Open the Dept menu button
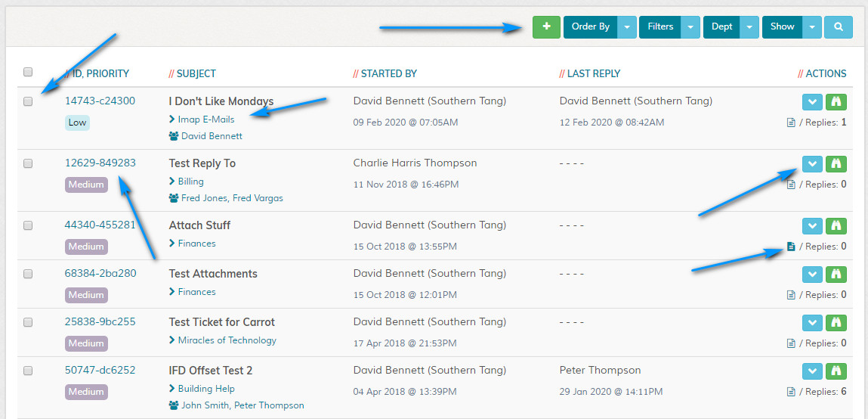Viewport: 868px width, 419px height. coord(721,26)
